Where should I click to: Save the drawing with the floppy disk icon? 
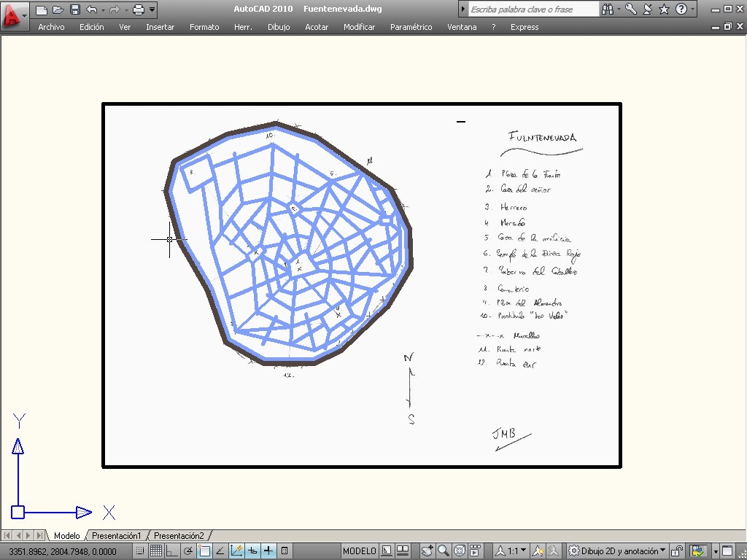(x=75, y=9)
